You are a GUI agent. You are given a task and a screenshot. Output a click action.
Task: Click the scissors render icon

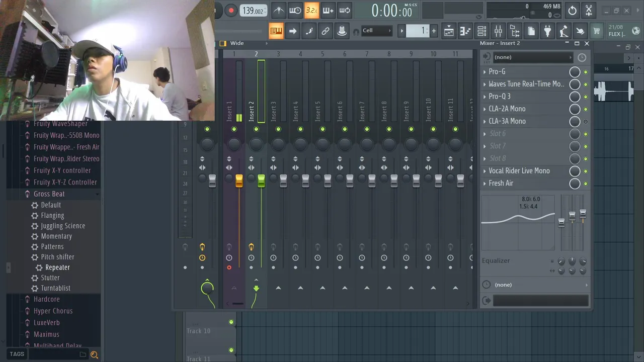(589, 11)
